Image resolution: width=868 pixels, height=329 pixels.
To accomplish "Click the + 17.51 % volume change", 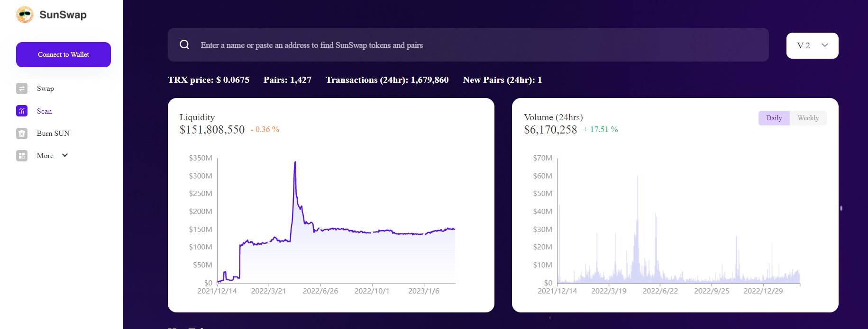I will point(601,130).
